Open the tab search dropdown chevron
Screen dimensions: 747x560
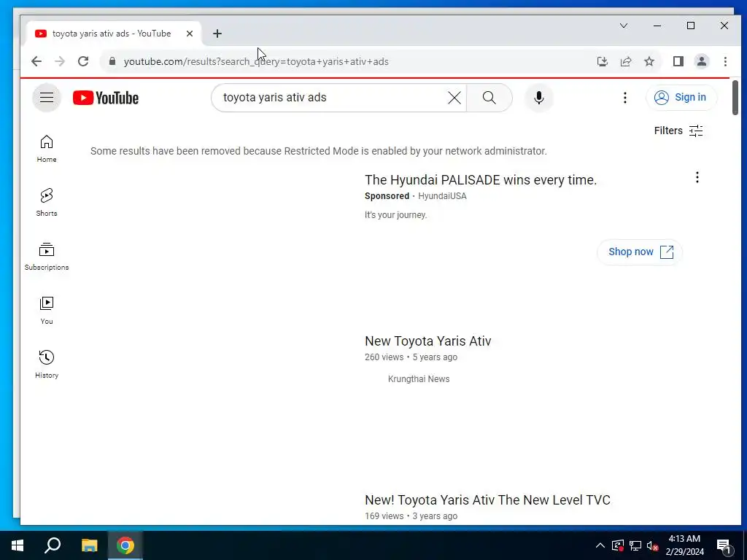tap(624, 26)
